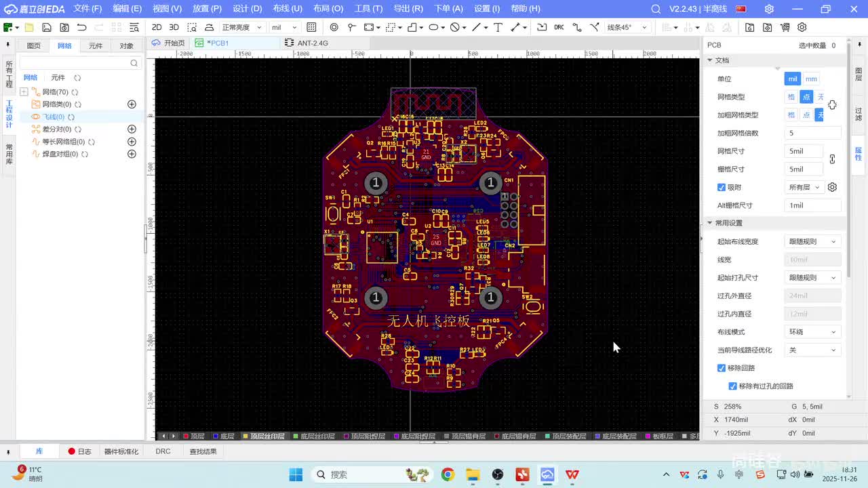
Task: Open the 起始布线宽度 dropdown
Action: tap(812, 241)
